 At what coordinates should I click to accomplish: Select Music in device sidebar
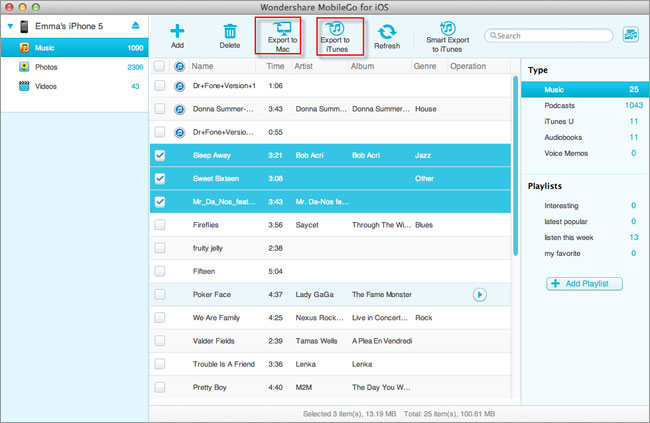pyautogui.click(x=75, y=48)
